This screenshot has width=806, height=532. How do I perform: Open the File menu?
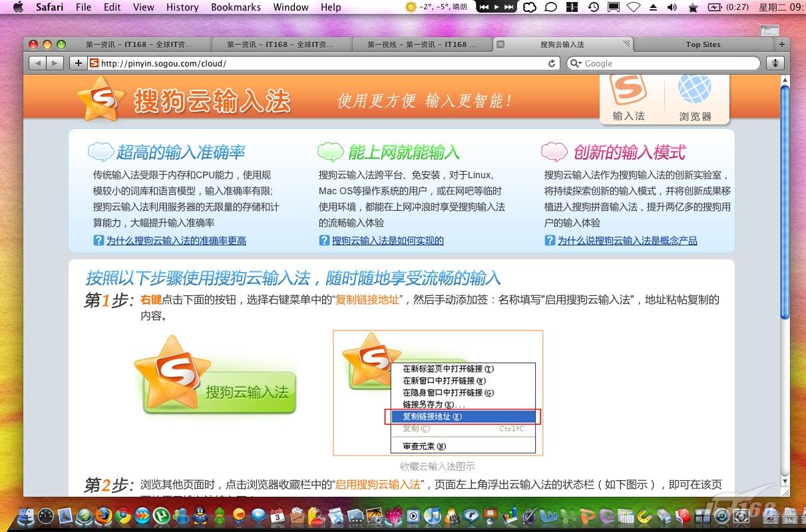(84, 7)
